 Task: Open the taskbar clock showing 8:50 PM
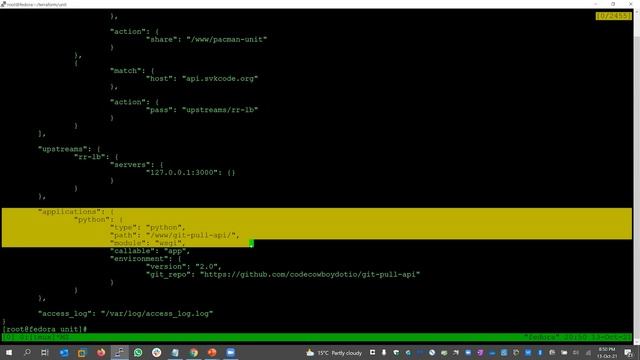tap(607, 353)
